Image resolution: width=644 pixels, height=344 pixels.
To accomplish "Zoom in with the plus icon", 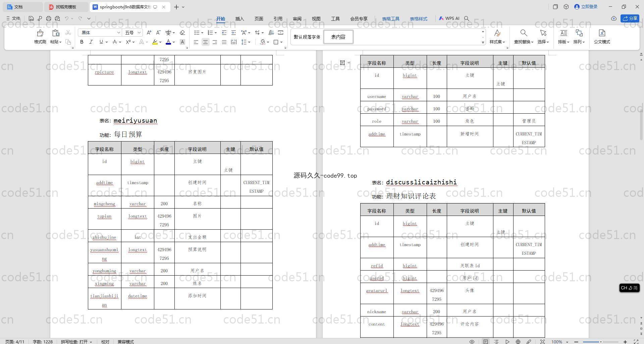I will [x=625, y=342].
